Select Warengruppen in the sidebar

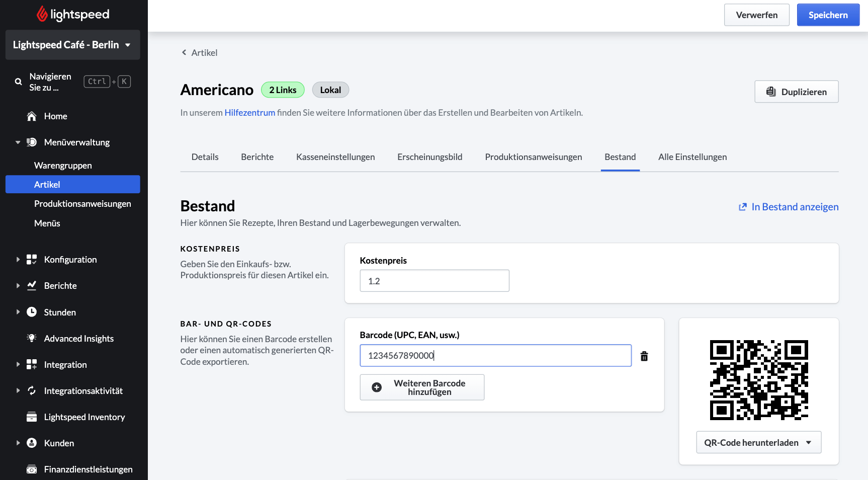[x=63, y=166]
